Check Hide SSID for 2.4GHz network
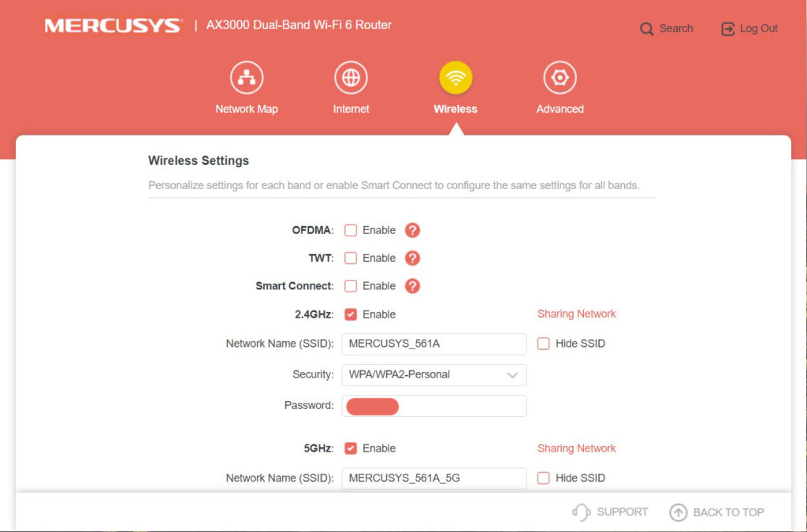This screenshot has height=532, width=807. coord(543,344)
